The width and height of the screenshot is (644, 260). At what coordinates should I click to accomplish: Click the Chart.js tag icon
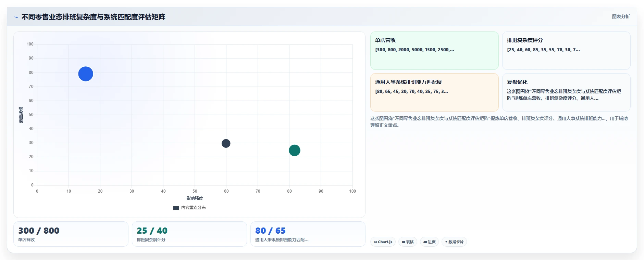coord(375,242)
